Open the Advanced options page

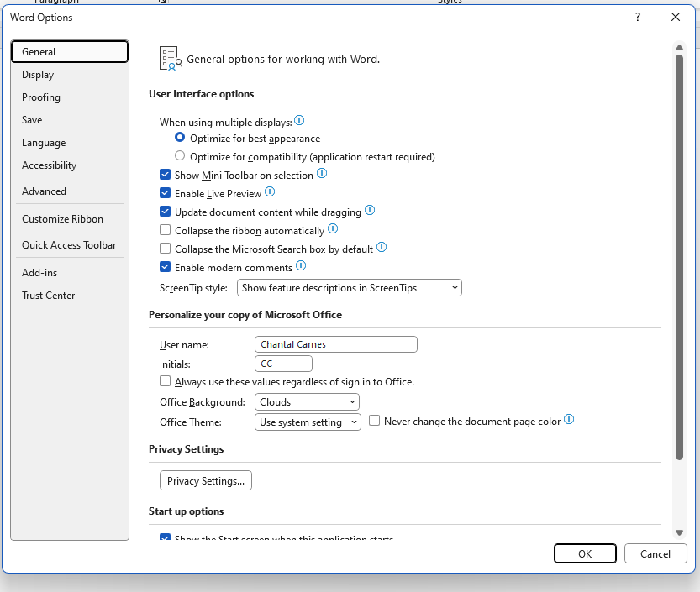click(x=70, y=191)
